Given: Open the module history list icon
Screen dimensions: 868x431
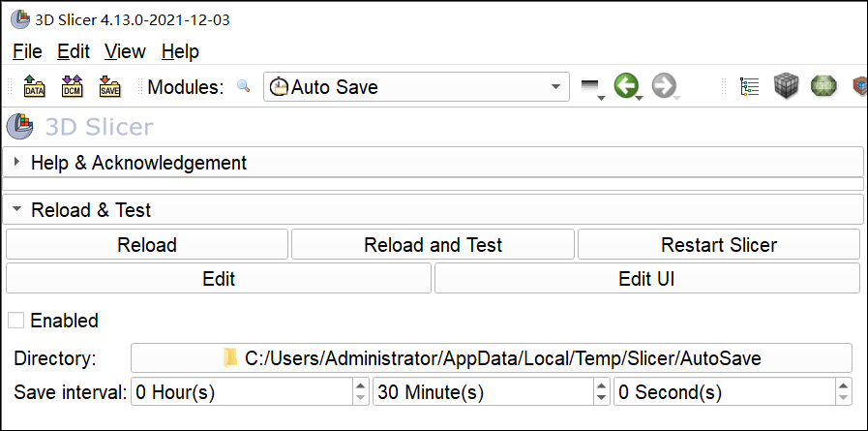Looking at the screenshot, I should pyautogui.click(x=590, y=88).
